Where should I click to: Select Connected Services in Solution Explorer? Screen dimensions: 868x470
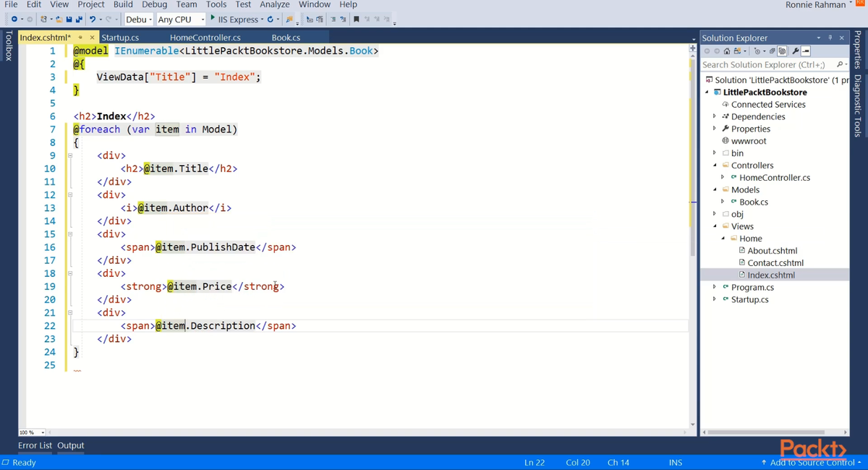768,104
